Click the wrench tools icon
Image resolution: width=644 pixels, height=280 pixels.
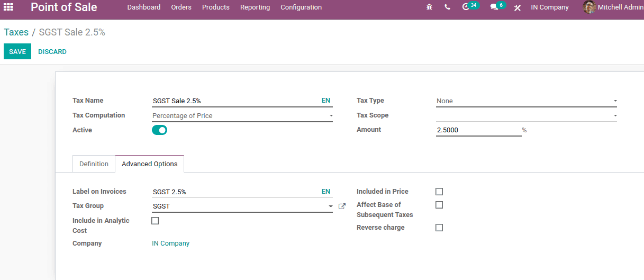(x=518, y=7)
